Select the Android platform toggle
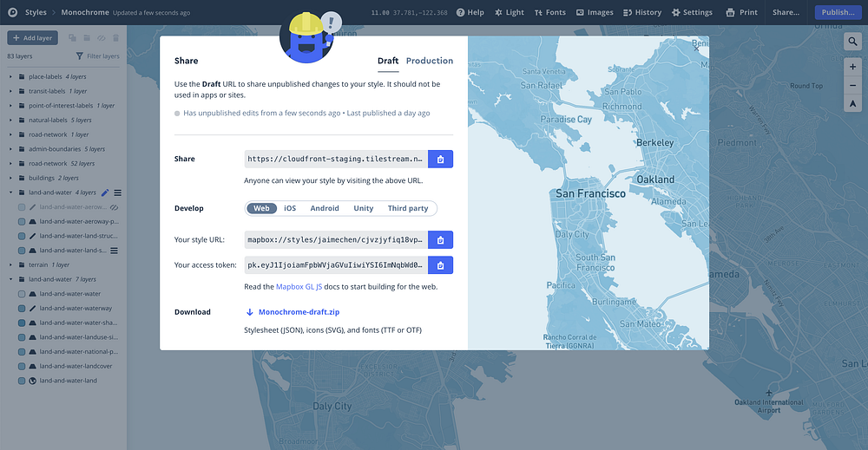The height and width of the screenshot is (450, 868). coord(325,208)
